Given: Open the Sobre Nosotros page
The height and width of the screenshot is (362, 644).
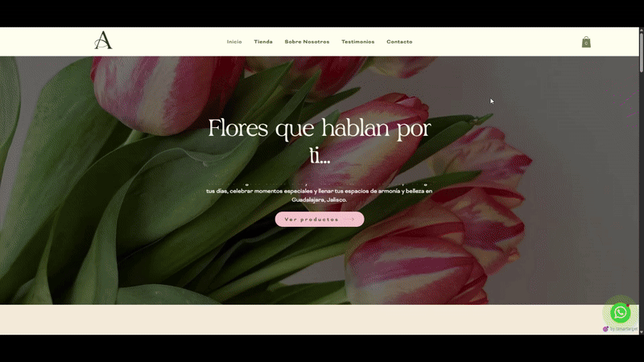Looking at the screenshot, I should pos(307,42).
